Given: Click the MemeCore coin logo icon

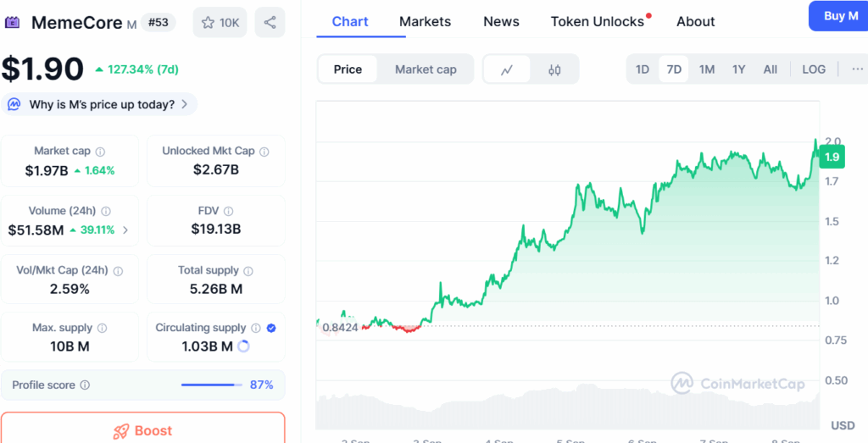Looking at the screenshot, I should click(12, 23).
